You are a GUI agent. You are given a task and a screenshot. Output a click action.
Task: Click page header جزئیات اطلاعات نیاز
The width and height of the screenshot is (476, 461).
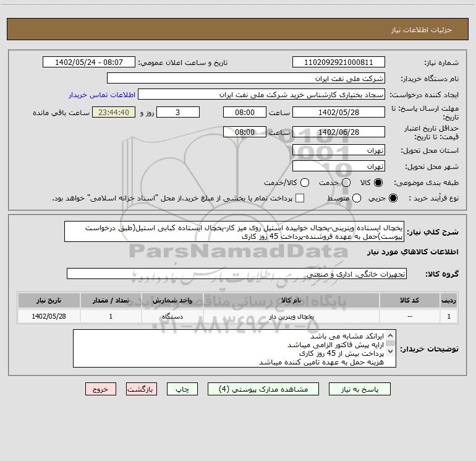[422, 30]
